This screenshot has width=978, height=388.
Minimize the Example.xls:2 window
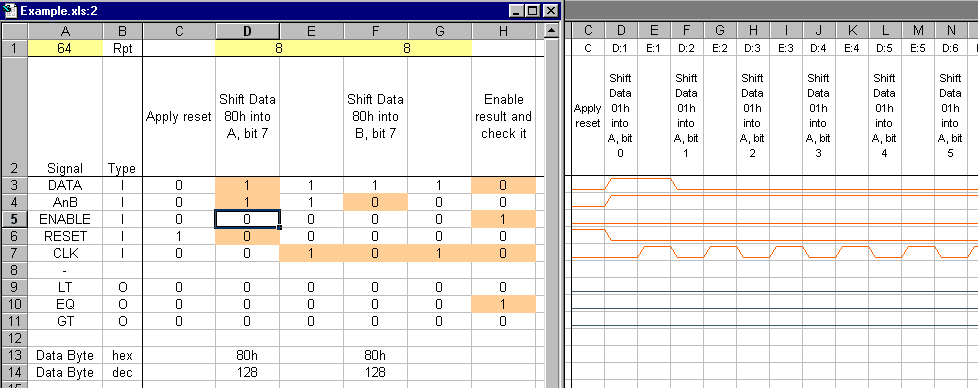516,11
